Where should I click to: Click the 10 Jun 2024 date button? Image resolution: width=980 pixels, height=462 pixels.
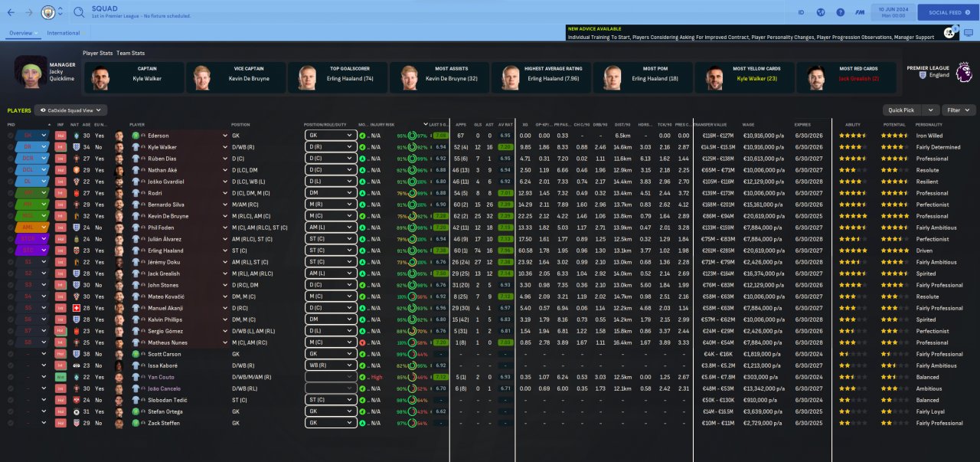click(x=893, y=12)
